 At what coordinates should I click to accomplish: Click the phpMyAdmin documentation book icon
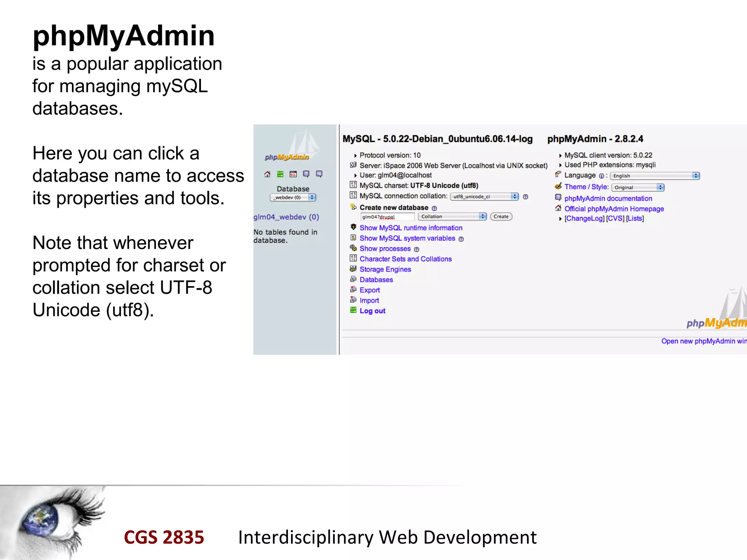tap(558, 198)
